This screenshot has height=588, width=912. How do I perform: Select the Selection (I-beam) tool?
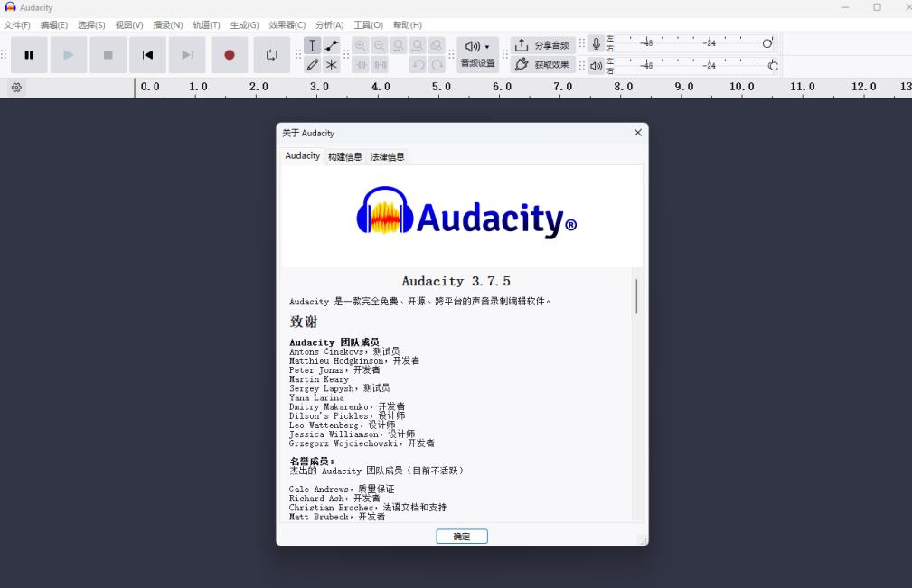point(313,45)
